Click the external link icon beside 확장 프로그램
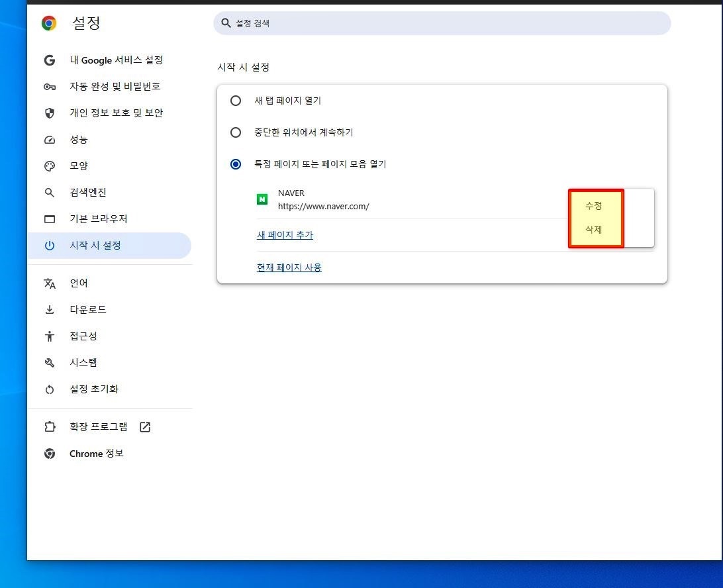Viewport: 723px width, 588px height. pos(145,427)
